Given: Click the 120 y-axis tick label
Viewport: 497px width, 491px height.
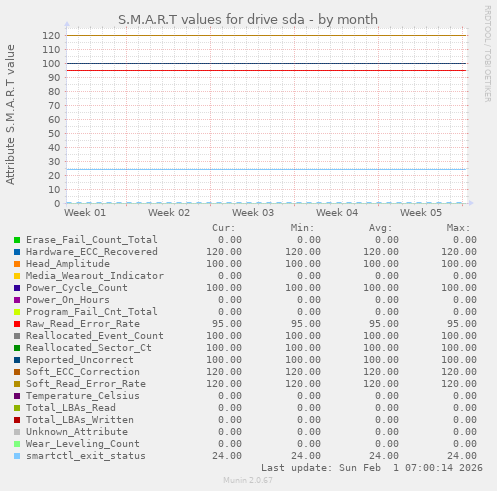Looking at the screenshot, I should point(51,36).
